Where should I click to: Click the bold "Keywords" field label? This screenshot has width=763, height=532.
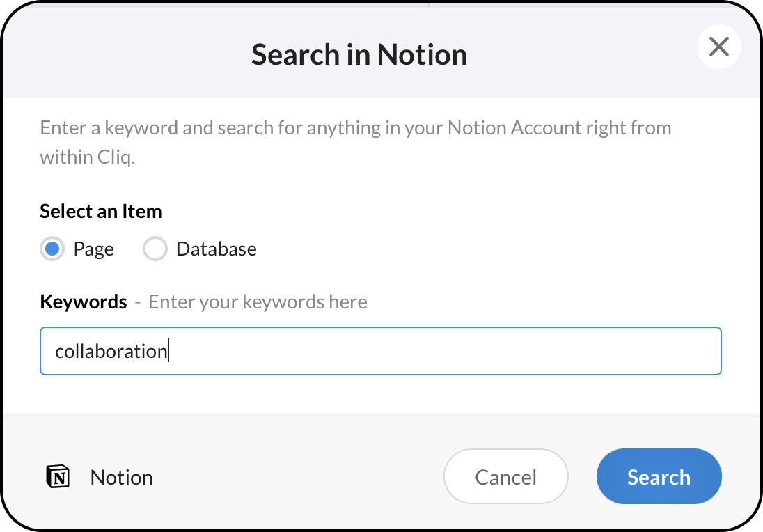pyautogui.click(x=84, y=302)
